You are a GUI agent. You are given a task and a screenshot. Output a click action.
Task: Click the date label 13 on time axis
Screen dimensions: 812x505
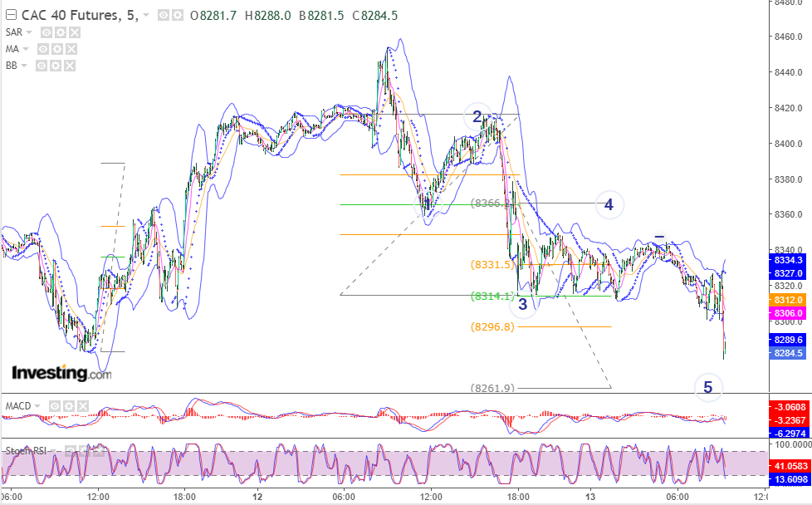[590, 497]
